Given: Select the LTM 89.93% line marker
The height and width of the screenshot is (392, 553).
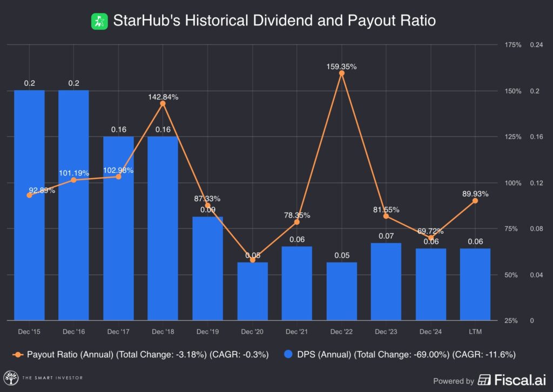Looking at the screenshot, I should [x=475, y=200].
